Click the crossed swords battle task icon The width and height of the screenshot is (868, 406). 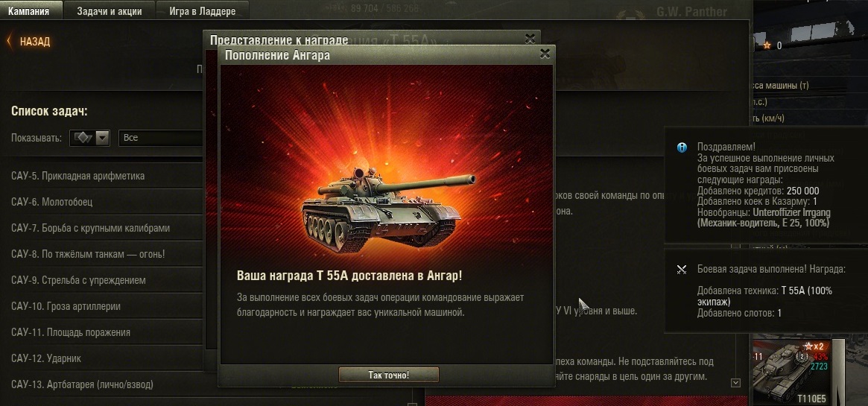click(682, 270)
